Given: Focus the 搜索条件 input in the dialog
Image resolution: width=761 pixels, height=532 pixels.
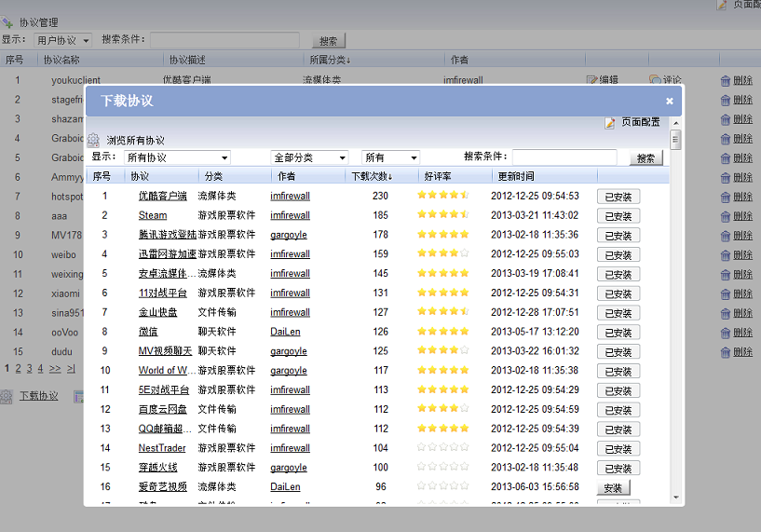Looking at the screenshot, I should (564, 157).
